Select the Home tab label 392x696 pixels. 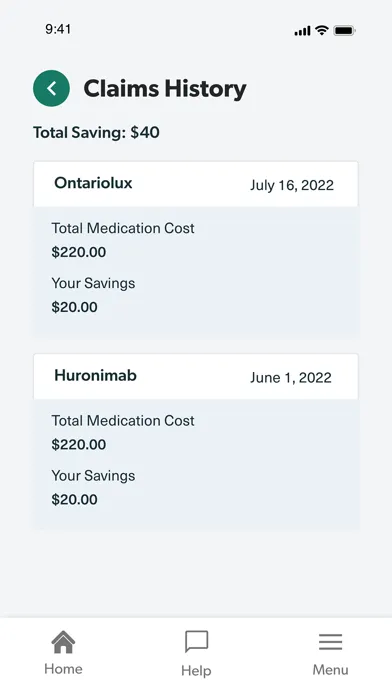point(63,669)
